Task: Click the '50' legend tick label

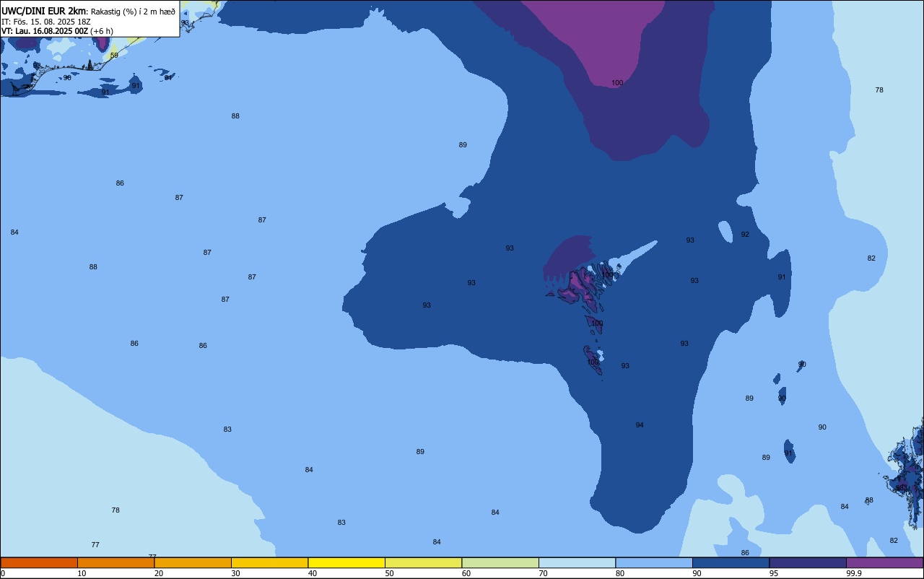Action: click(389, 573)
